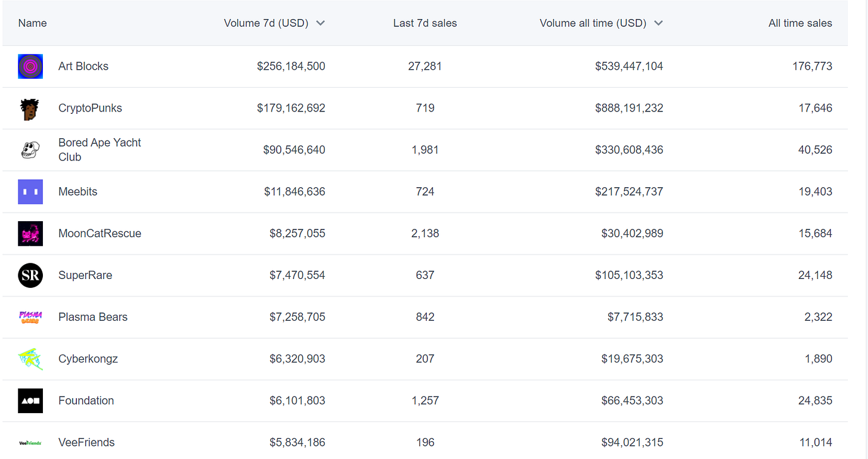This screenshot has height=459, width=868.
Task: Open the Foundation collection name
Action: [x=86, y=400]
